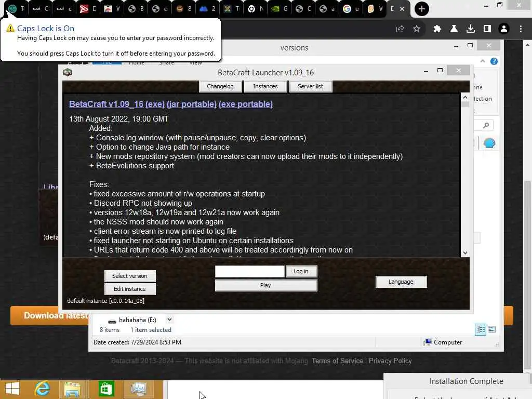
Task: Open the Language button
Action: (x=401, y=282)
